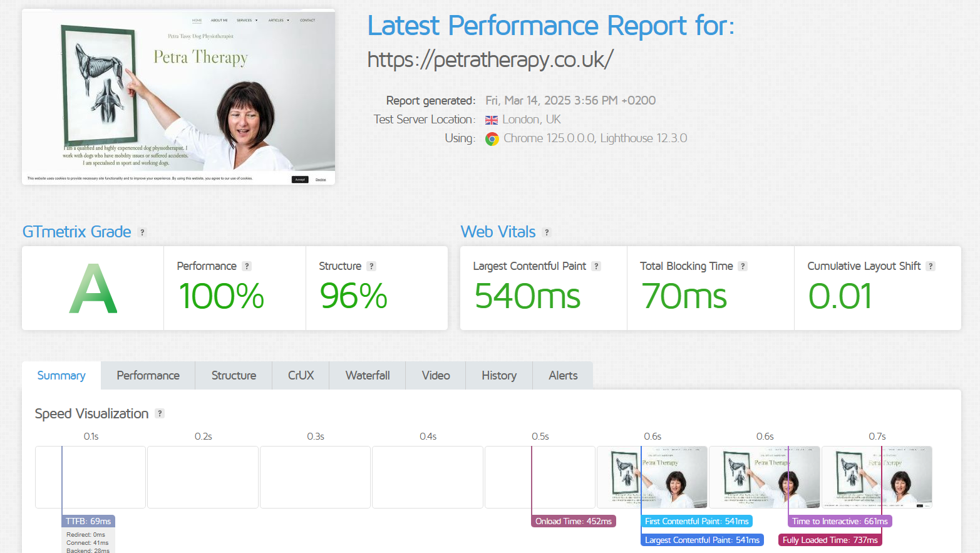Open Total Blocking Time help icon
The image size is (980, 553).
coord(743,266)
